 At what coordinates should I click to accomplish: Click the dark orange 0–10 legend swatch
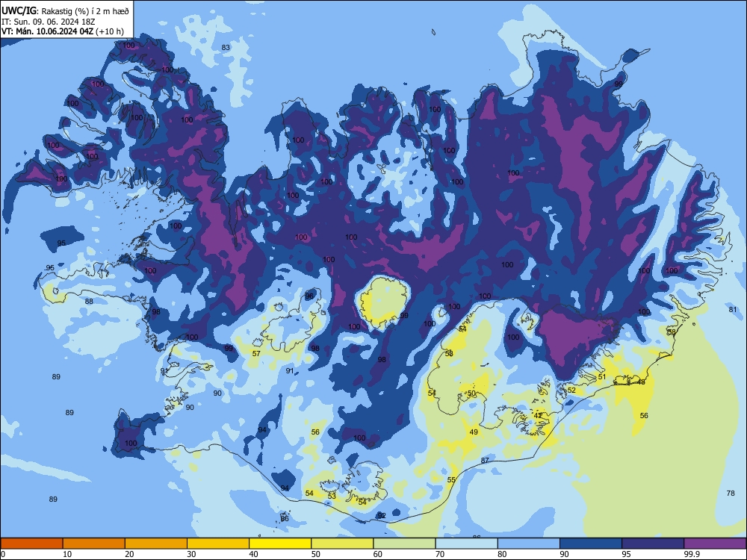tap(31, 544)
